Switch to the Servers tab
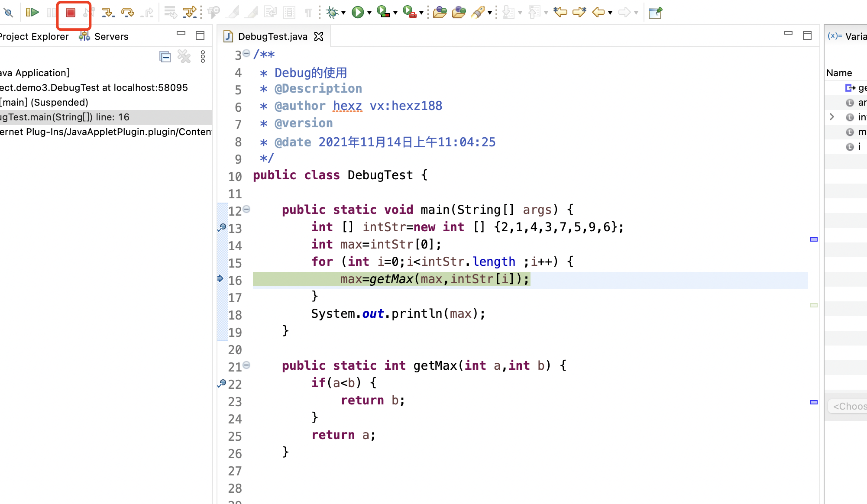 coord(111,36)
